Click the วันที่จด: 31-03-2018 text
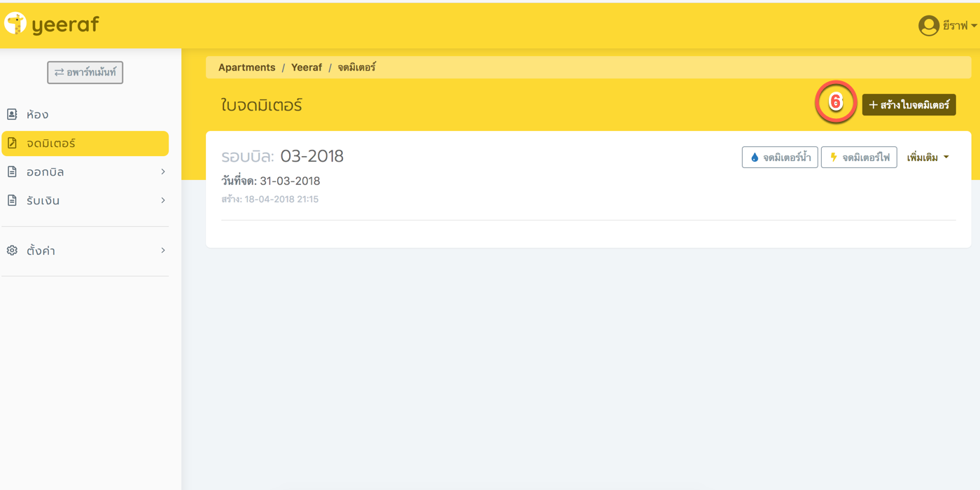980x490 pixels. pos(271,181)
